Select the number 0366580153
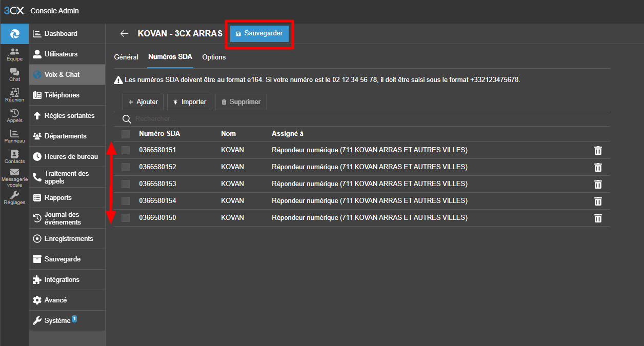 [x=157, y=184]
